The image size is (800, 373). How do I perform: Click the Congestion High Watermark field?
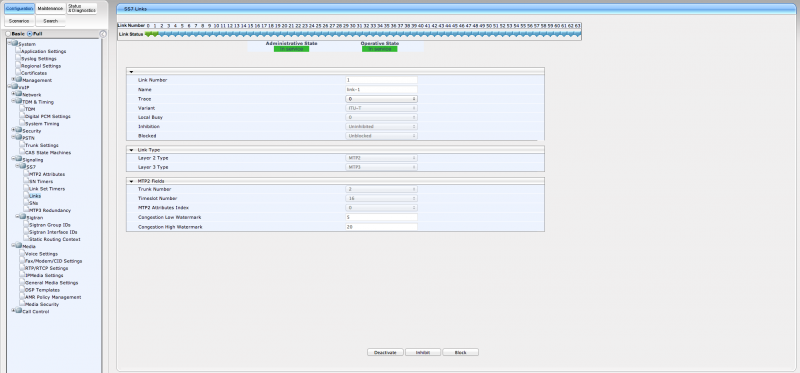click(x=382, y=226)
